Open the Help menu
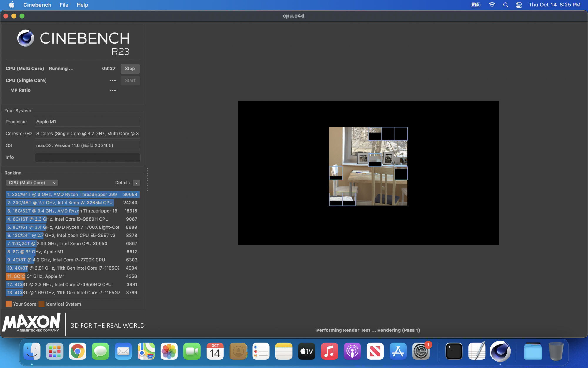588x368 pixels. pos(82,5)
